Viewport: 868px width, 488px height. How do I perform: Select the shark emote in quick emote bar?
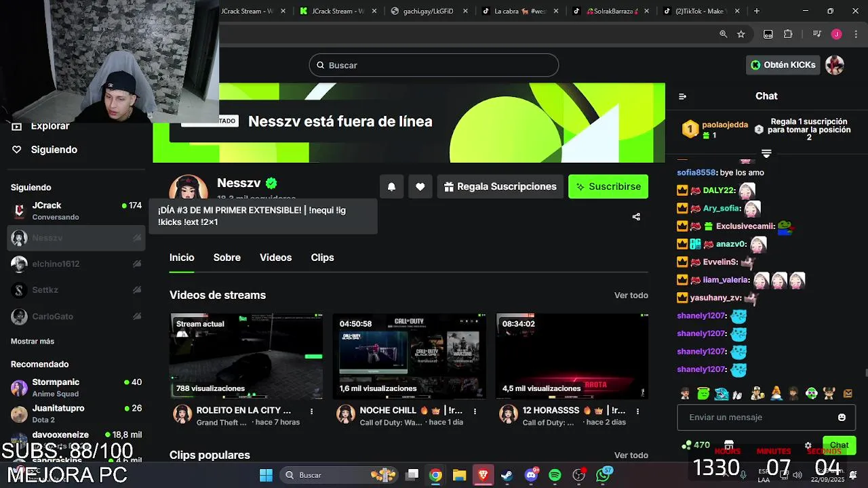[x=722, y=393]
